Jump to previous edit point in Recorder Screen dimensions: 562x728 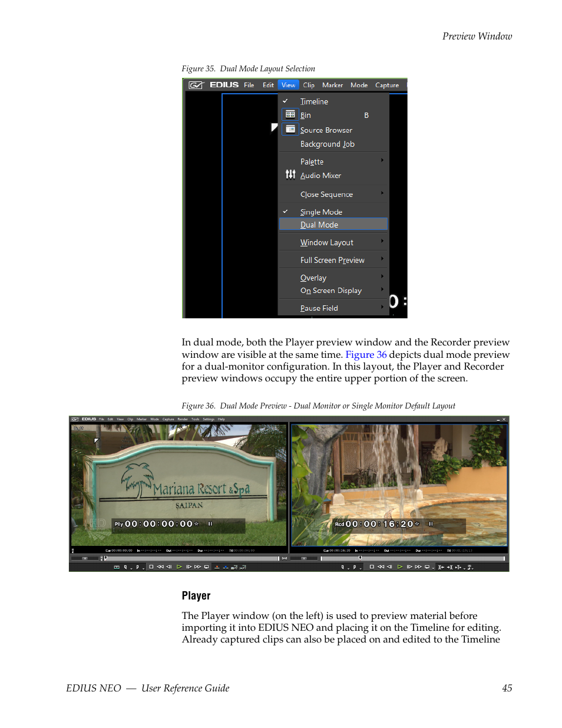[441, 567]
